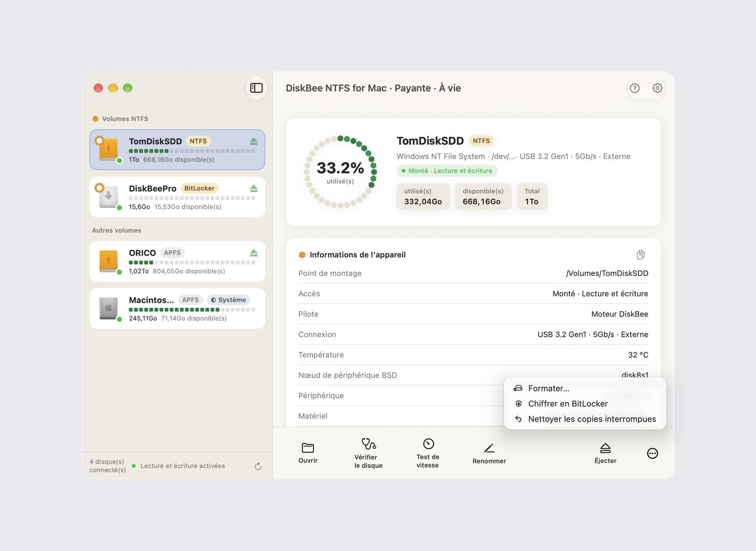Click Total 1To tile
This screenshot has height=551, width=756.
(532, 197)
